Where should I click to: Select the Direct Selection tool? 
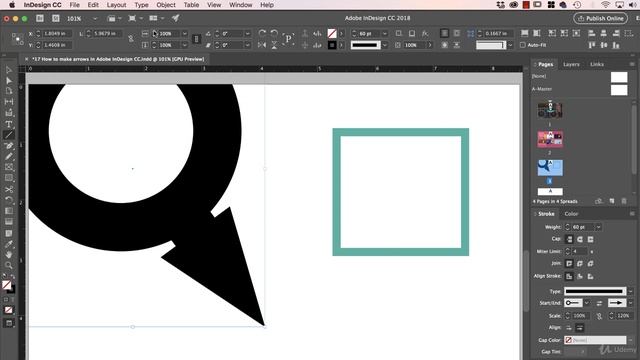pyautogui.click(x=9, y=80)
